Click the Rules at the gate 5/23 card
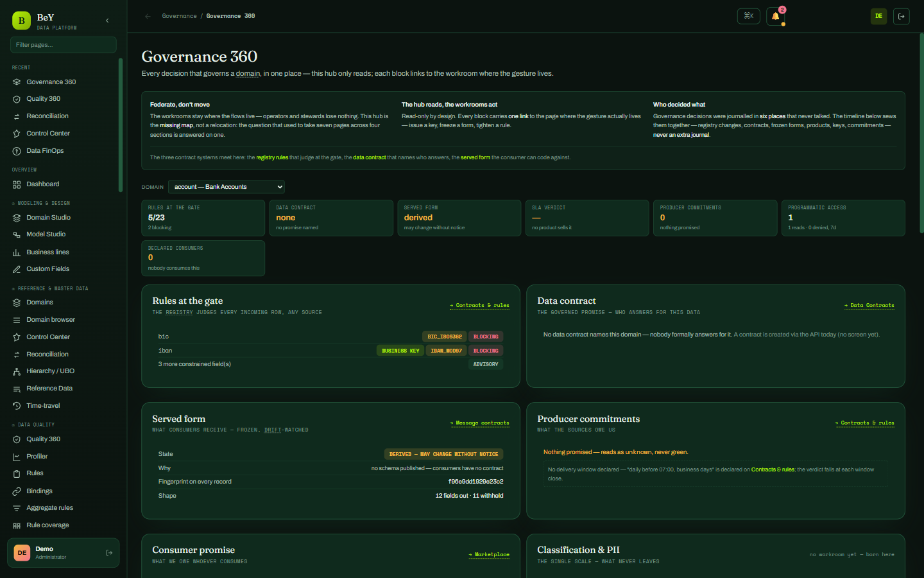The width and height of the screenshot is (924, 578). tap(203, 218)
